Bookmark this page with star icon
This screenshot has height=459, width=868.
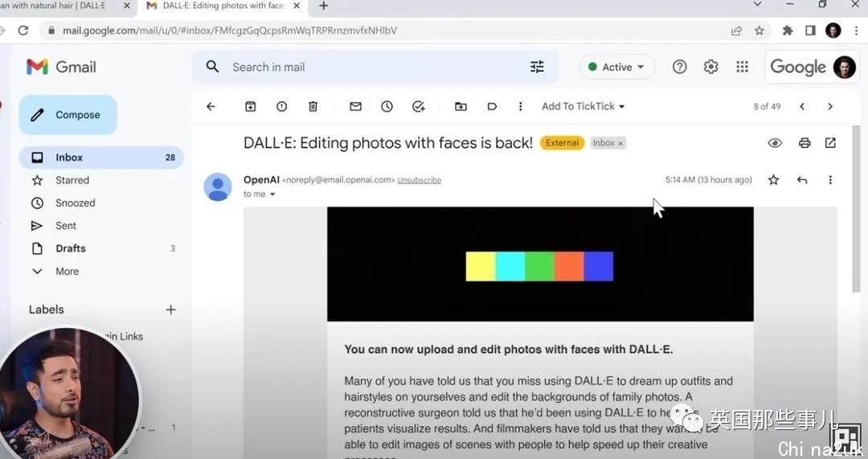coord(759,31)
